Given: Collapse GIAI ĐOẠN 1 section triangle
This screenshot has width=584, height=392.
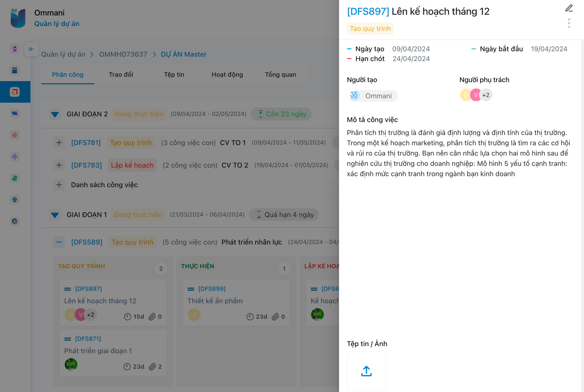Looking at the screenshot, I should [55, 215].
